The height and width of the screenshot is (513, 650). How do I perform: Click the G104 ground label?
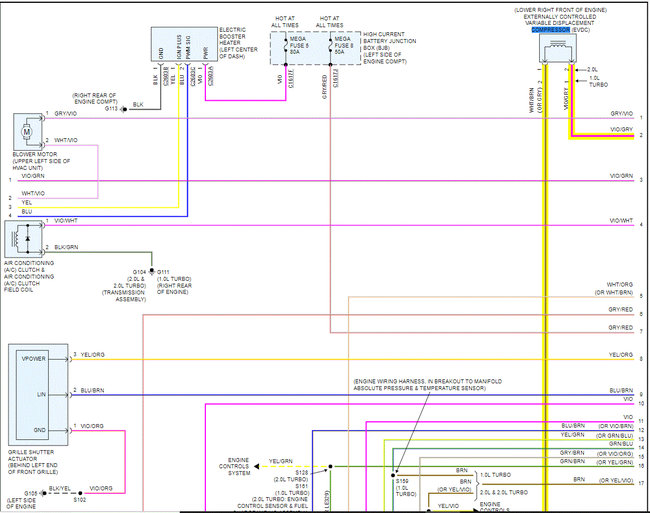coord(139,272)
